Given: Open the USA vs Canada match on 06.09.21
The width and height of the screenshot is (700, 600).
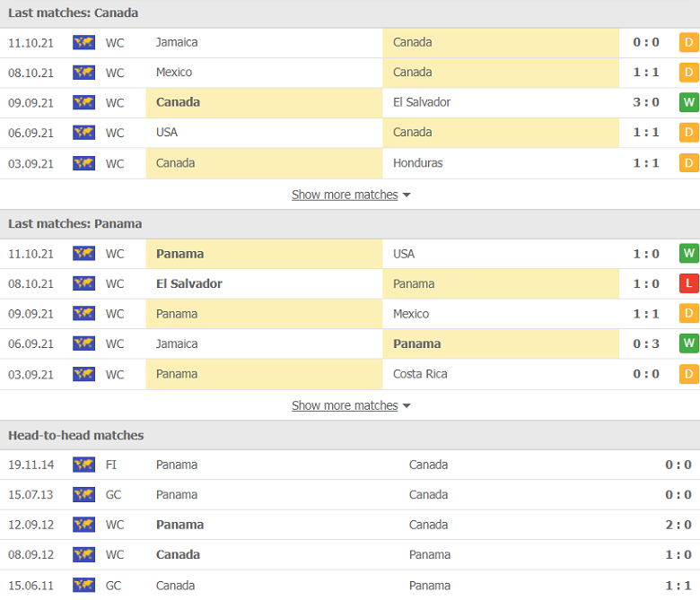Looking at the screenshot, I should click(x=350, y=133).
